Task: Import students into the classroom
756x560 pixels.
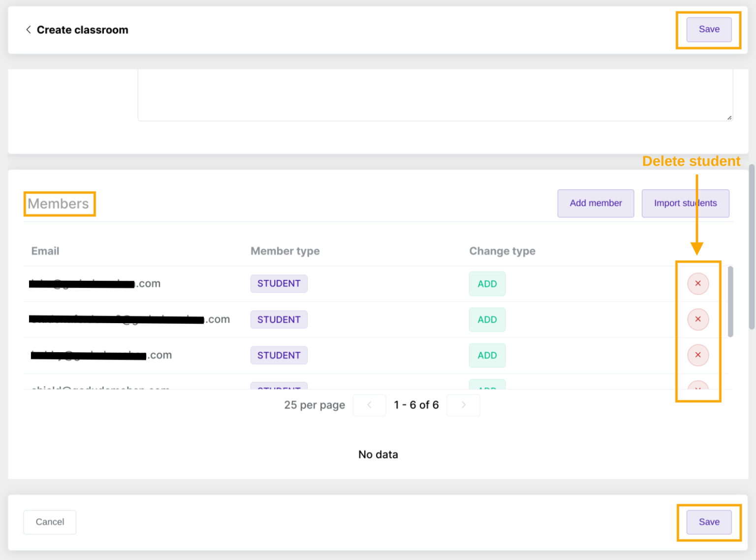Action: 685,203
